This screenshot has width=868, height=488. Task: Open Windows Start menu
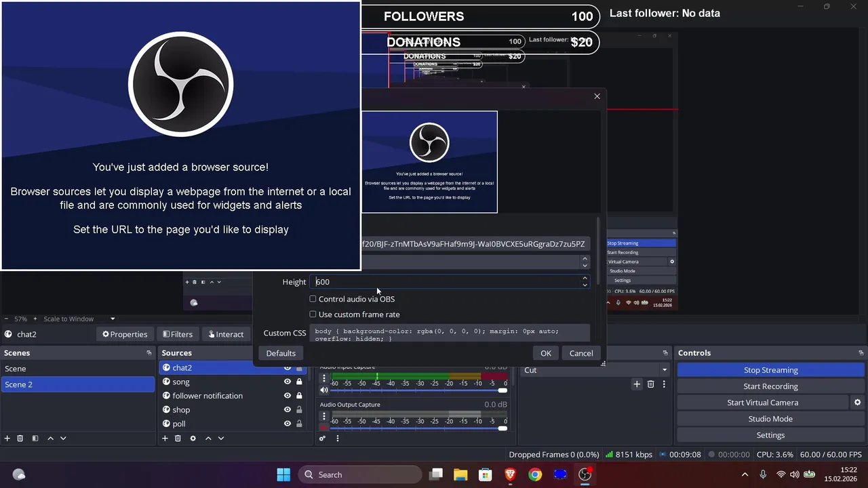[283, 474]
